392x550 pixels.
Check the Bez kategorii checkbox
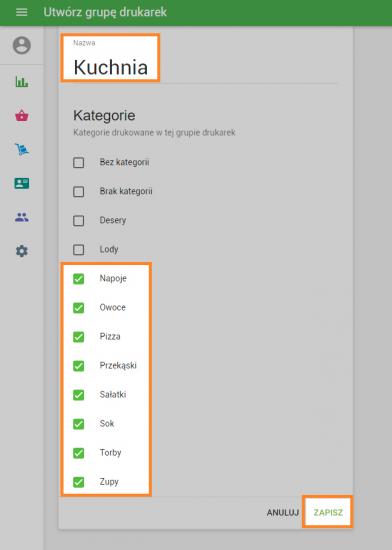tap(79, 162)
